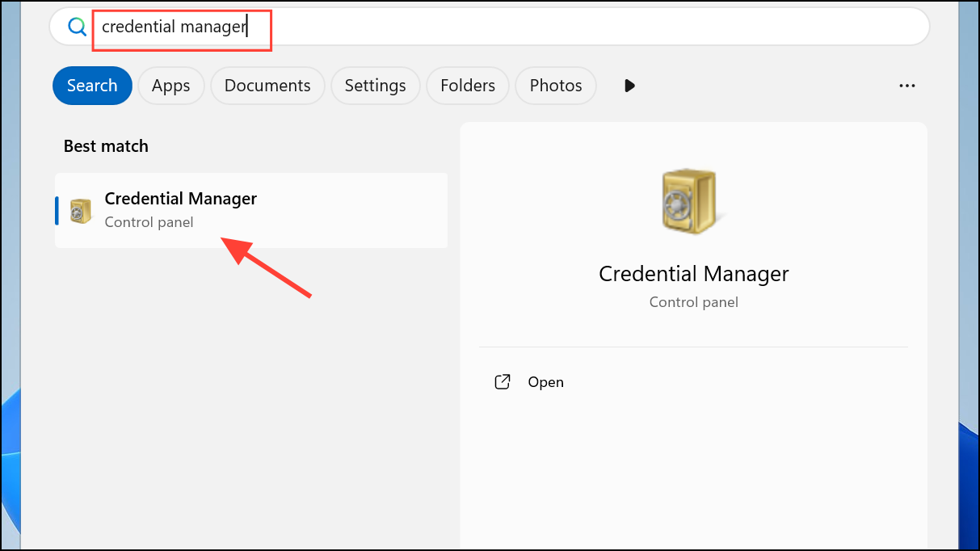This screenshot has height=551, width=980.
Task: Click the search box containing "credential manager"
Action: tap(490, 27)
